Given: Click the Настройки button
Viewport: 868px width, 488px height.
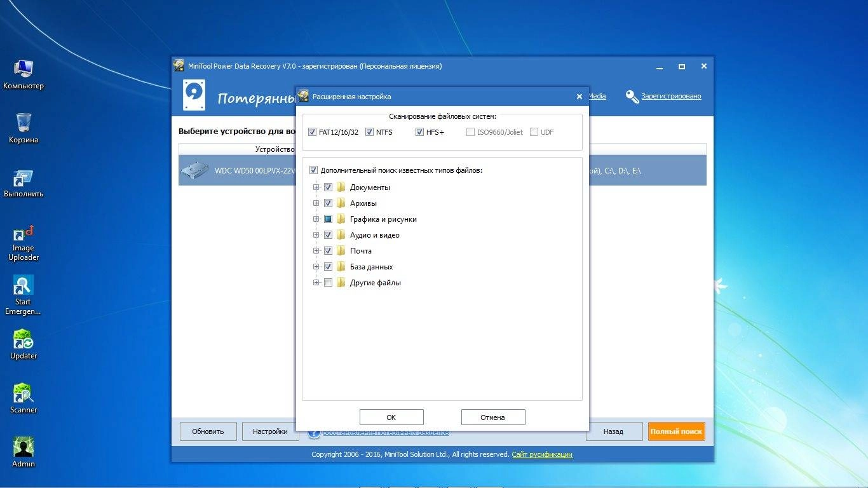Looking at the screenshot, I should tap(270, 431).
